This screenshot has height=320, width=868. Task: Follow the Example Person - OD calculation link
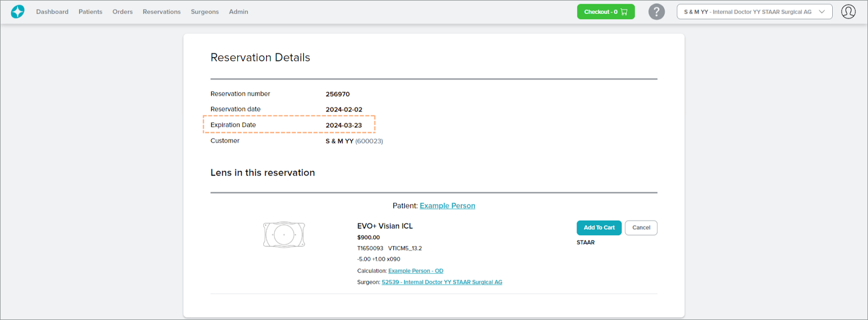416,271
